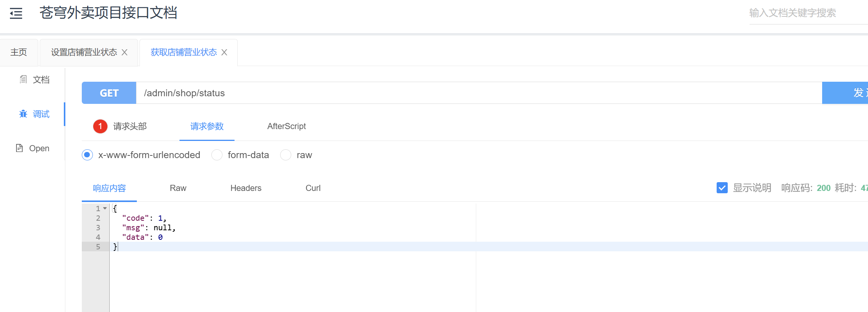This screenshot has height=312, width=868.
Task: Close the 获取店铺营业状态 tab
Action: (224, 52)
